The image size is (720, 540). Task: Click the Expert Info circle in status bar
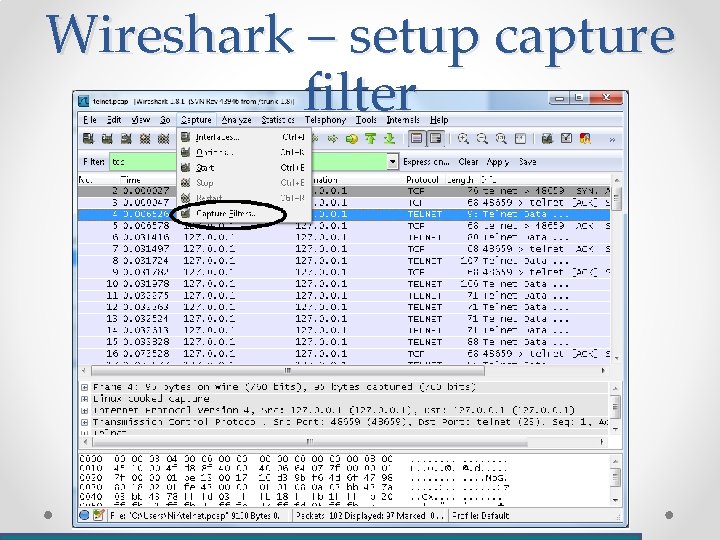84,515
